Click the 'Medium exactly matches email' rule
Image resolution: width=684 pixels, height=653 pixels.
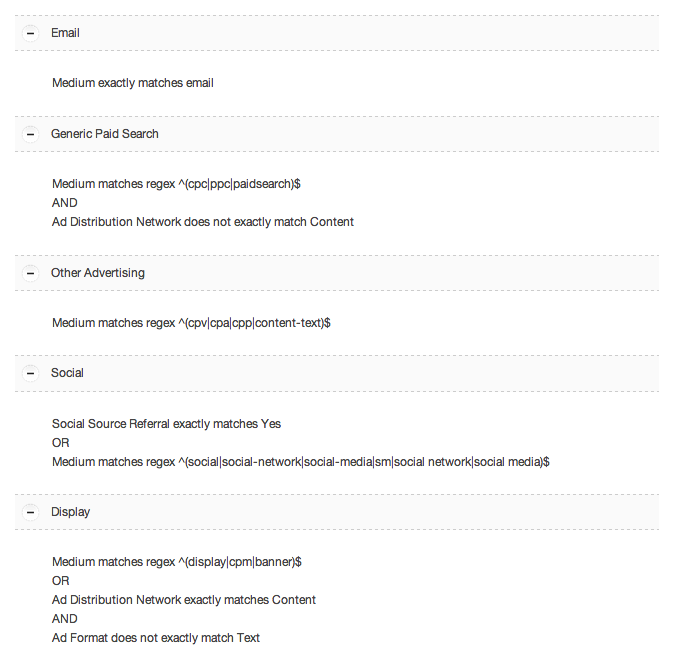(x=133, y=83)
